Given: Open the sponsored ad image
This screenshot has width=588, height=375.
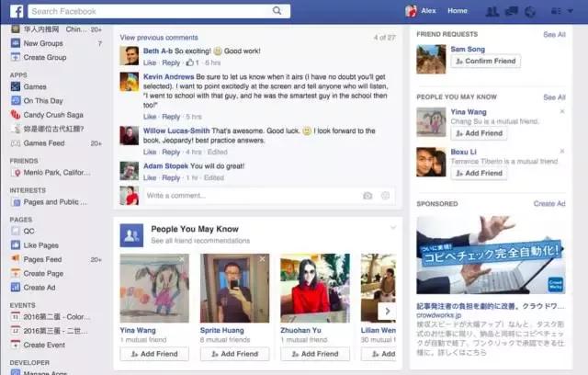Looking at the screenshot, I should click(x=491, y=255).
